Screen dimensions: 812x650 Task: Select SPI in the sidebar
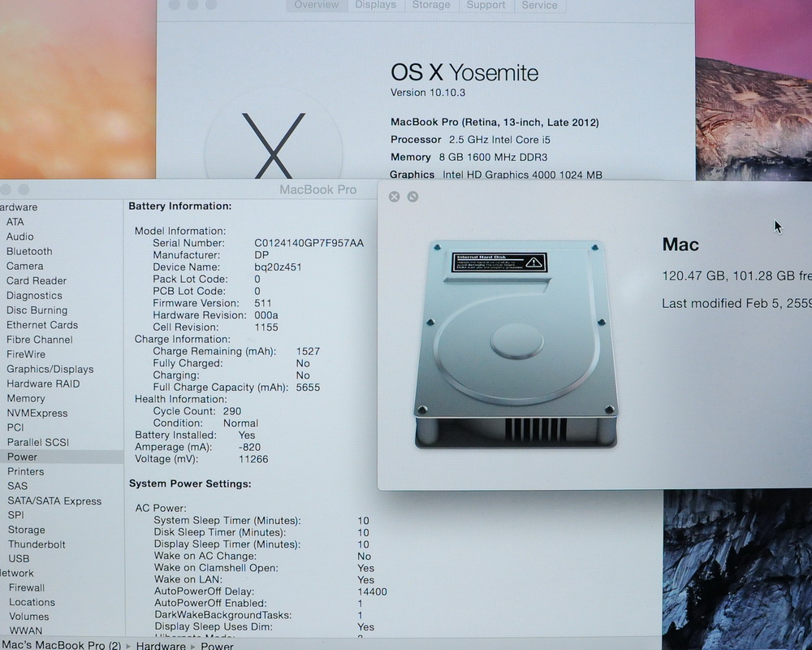[x=15, y=515]
